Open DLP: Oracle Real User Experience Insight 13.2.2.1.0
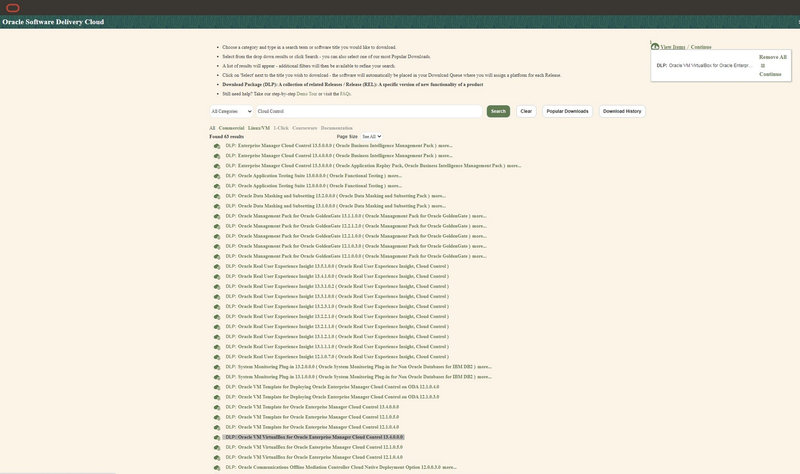The height and width of the screenshot is (474, 800). pos(337,316)
